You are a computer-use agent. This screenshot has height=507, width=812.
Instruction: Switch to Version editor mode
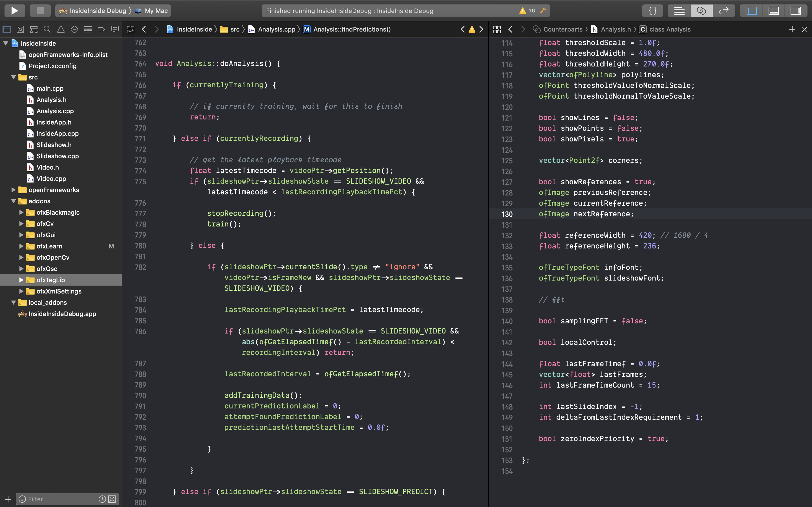tap(723, 11)
